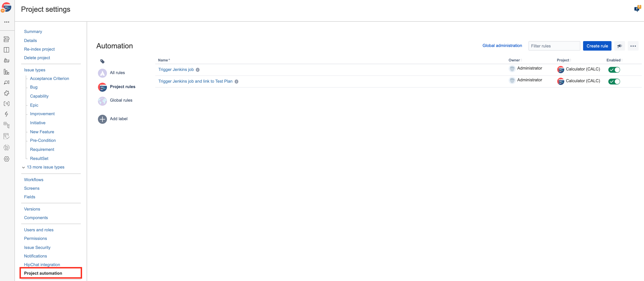
Task: Open the three-dots menu in left sidebar
Action: [7, 22]
